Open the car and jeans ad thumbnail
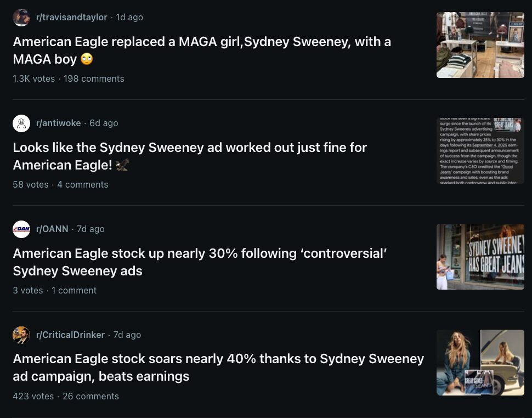 click(480, 363)
